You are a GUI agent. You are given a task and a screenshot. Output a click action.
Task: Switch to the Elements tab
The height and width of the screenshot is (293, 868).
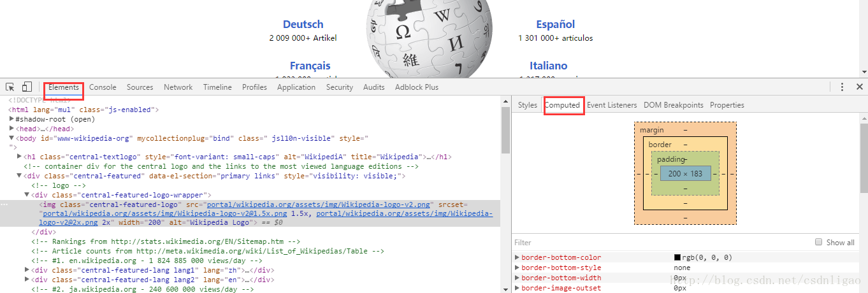[x=64, y=87]
